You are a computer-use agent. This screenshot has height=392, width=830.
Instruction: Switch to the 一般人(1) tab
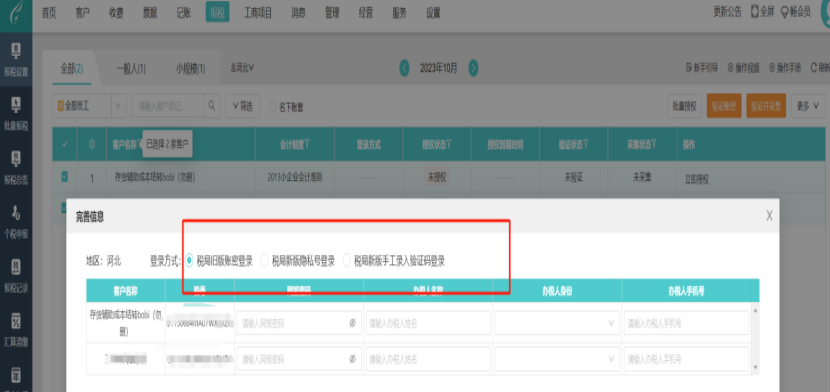(x=131, y=68)
